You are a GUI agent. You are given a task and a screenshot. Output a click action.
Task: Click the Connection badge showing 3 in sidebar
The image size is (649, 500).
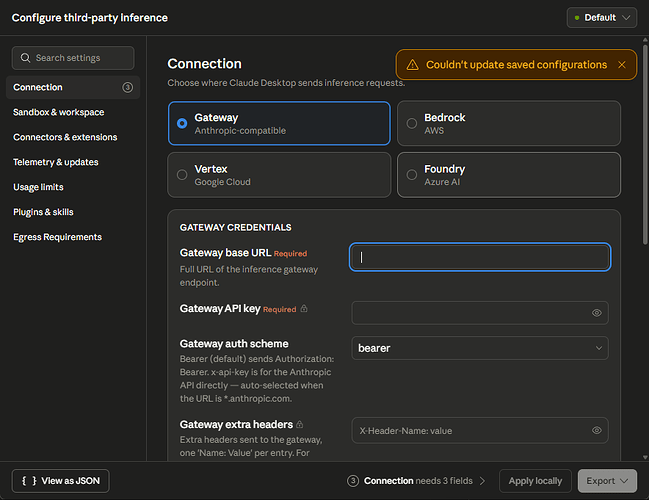tap(127, 87)
